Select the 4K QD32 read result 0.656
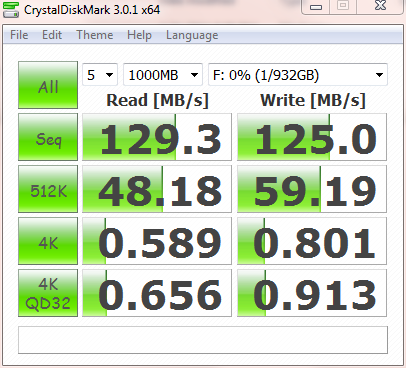Image resolution: width=406 pixels, height=368 pixels. click(157, 293)
